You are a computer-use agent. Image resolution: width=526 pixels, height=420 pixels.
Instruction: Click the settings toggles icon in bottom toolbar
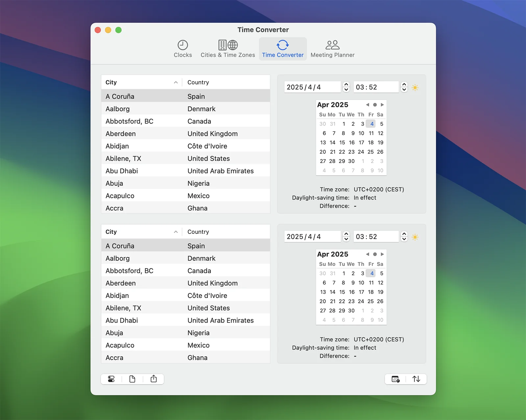tap(111, 379)
